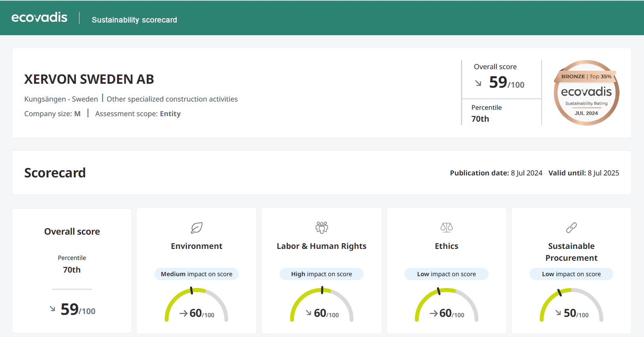Click the Labor & Human Rights category title
Viewport: 644px width, 337px height.
(321, 246)
